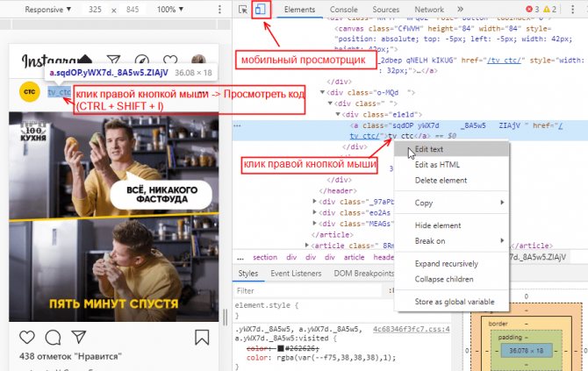Open the Break on submenu
This screenshot has width=588, height=371.
(451, 241)
